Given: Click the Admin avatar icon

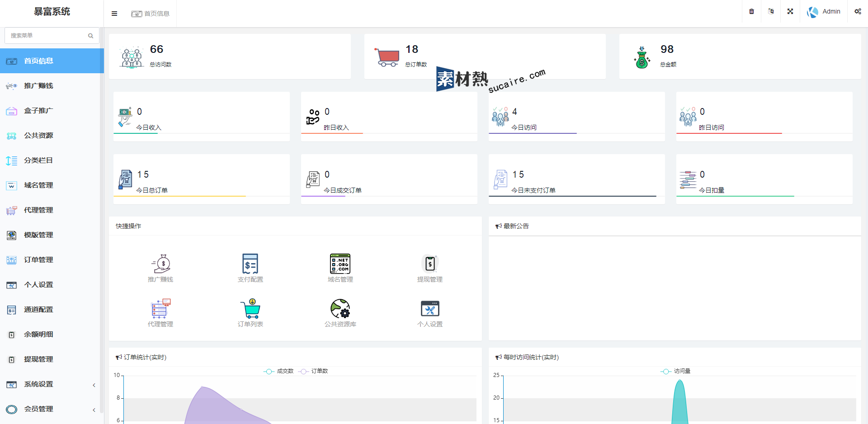Looking at the screenshot, I should pyautogui.click(x=813, y=12).
